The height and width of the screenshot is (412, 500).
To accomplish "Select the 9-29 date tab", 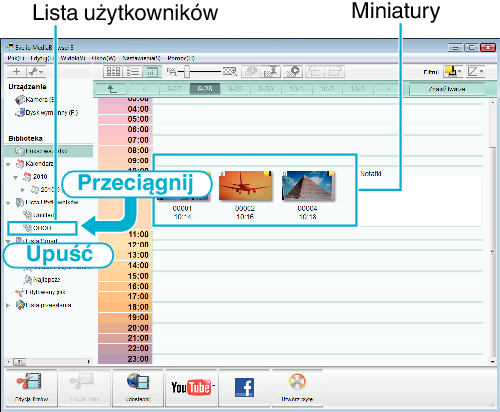I will click(235, 89).
